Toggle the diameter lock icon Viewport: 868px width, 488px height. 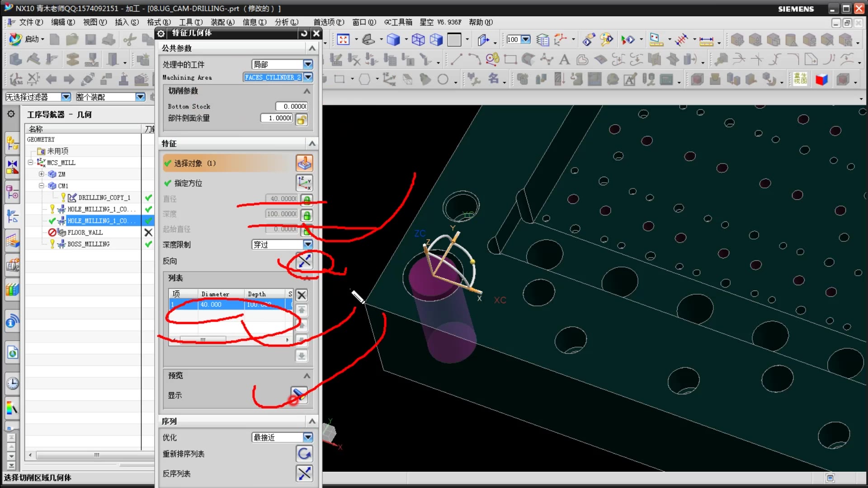(x=307, y=199)
